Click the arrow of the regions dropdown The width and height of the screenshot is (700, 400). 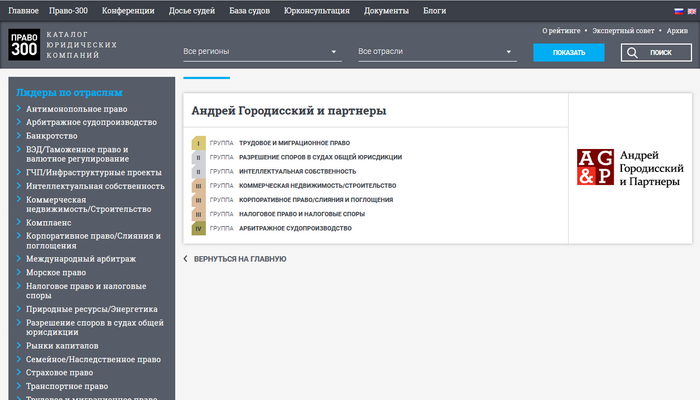click(x=333, y=52)
